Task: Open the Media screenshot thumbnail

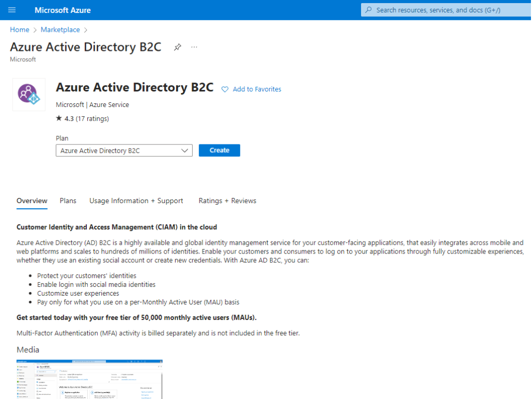Action: (89, 379)
